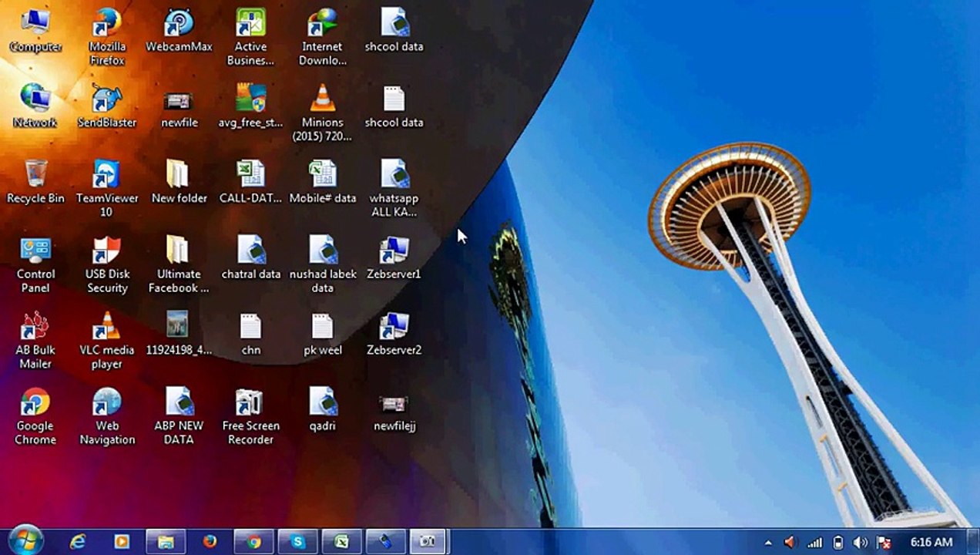The height and width of the screenshot is (555, 980).
Task: Switch to Excel in the taskbar
Action: click(x=342, y=542)
